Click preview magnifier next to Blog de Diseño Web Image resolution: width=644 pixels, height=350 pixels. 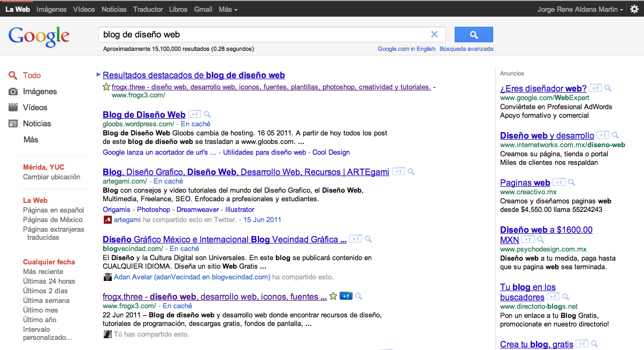(x=207, y=115)
